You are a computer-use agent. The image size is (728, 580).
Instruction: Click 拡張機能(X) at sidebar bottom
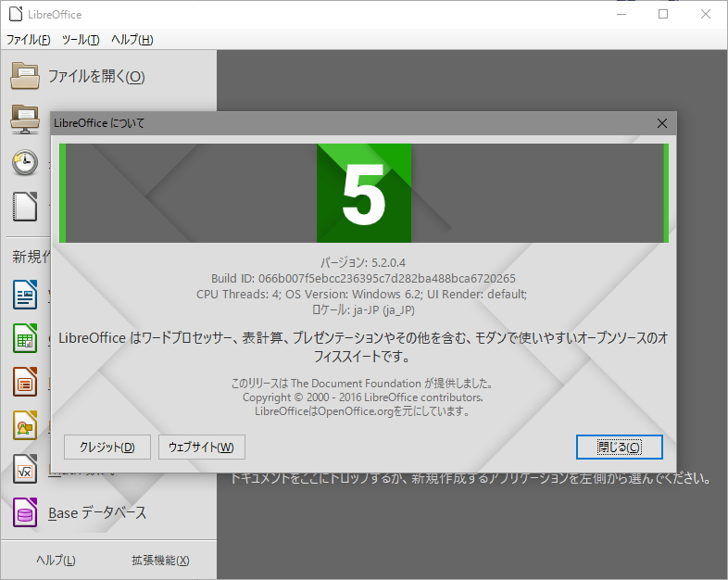pyautogui.click(x=160, y=560)
